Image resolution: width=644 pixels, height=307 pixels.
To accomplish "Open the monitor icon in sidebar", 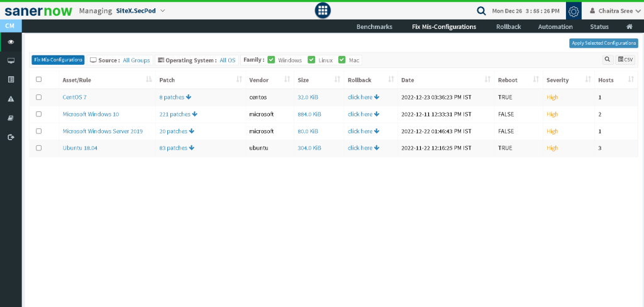I will point(11,61).
